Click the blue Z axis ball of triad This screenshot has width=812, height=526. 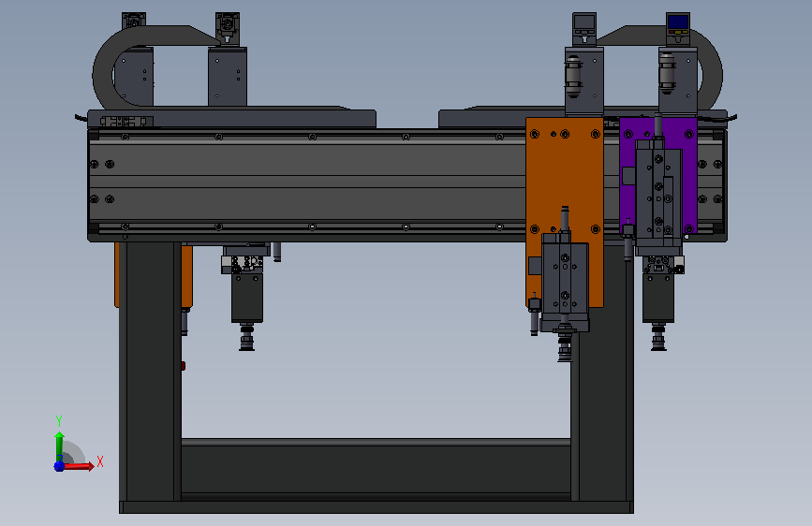(x=59, y=466)
